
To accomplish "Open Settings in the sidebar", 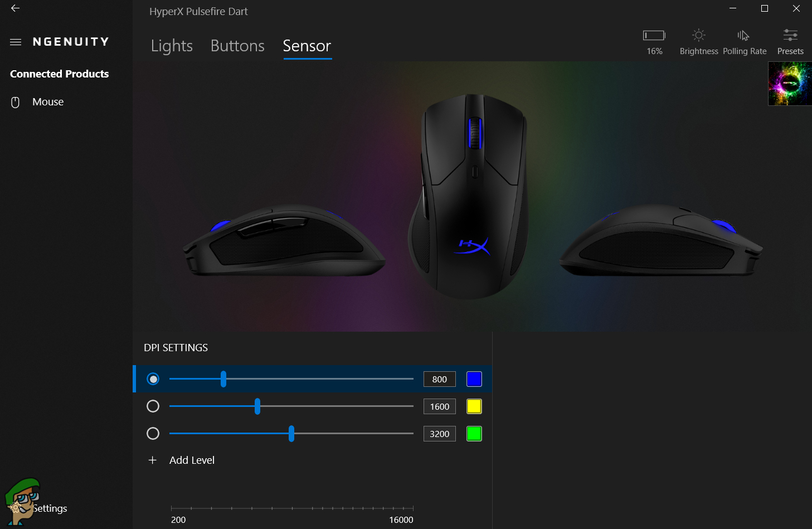I will pos(49,508).
